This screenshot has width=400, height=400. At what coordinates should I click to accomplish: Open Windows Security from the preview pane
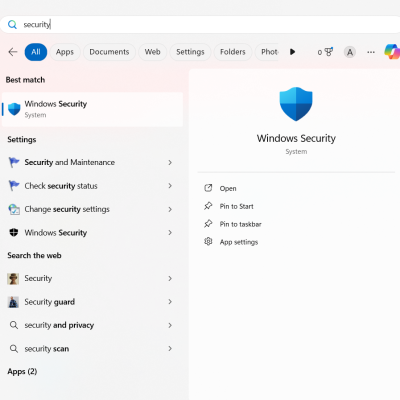click(228, 188)
